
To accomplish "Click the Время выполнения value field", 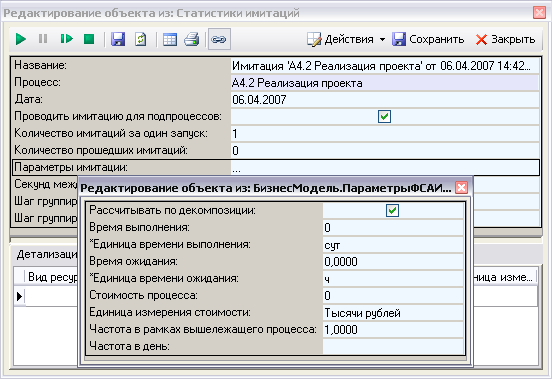I will tap(393, 227).
